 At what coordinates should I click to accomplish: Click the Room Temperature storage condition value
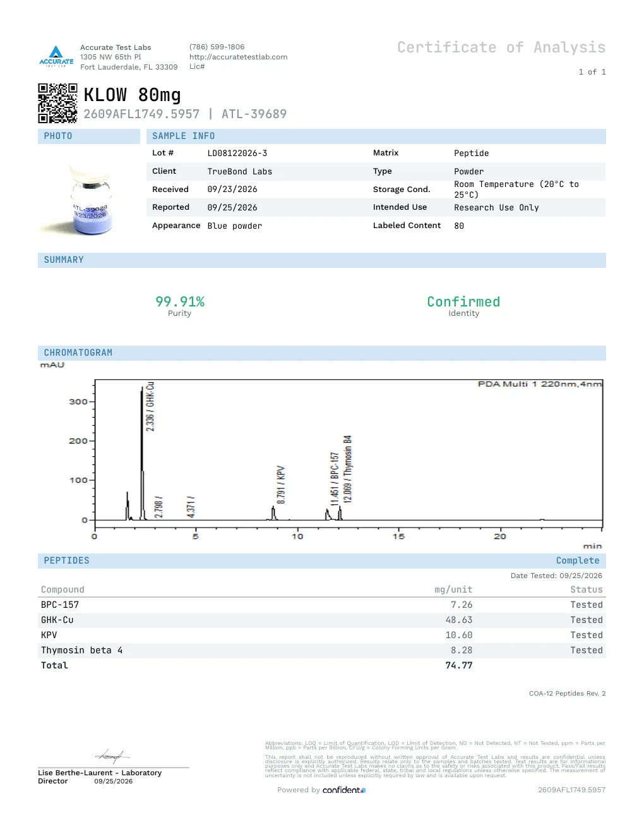(516, 190)
